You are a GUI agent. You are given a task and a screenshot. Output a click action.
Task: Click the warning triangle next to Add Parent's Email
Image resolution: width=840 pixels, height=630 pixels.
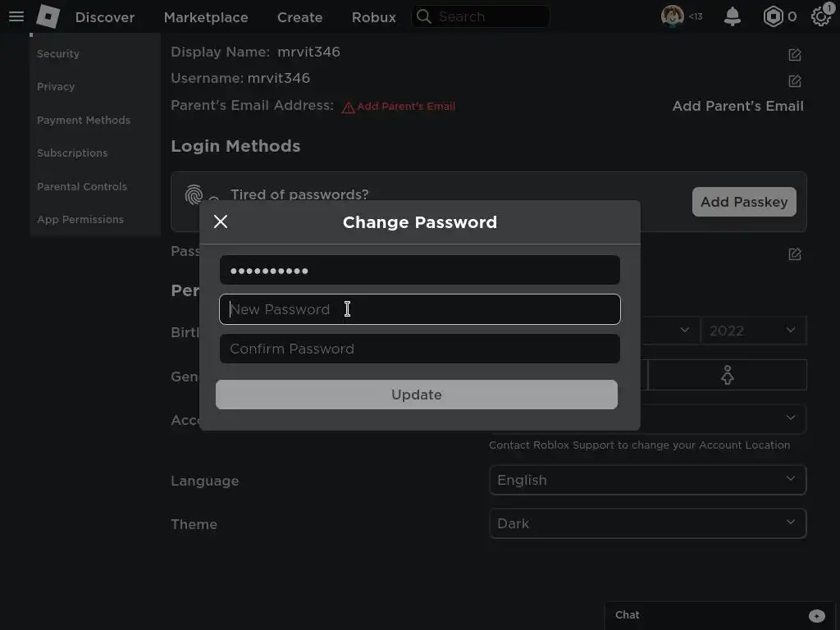348,107
